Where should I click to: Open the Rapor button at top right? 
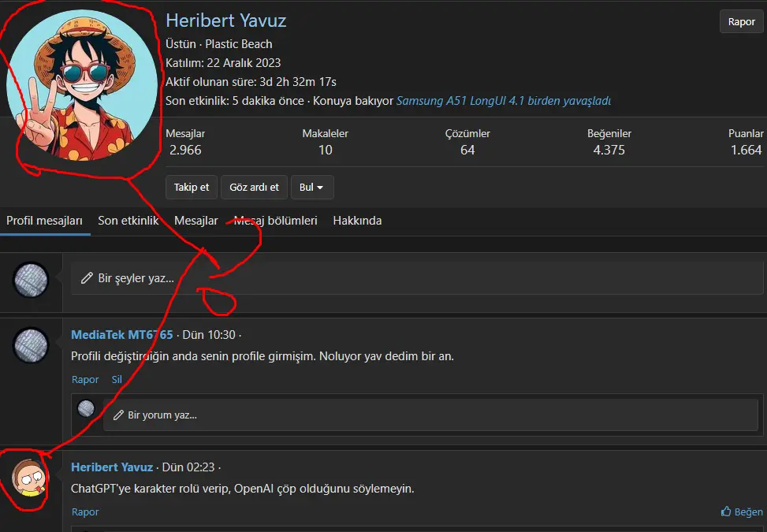coord(741,21)
